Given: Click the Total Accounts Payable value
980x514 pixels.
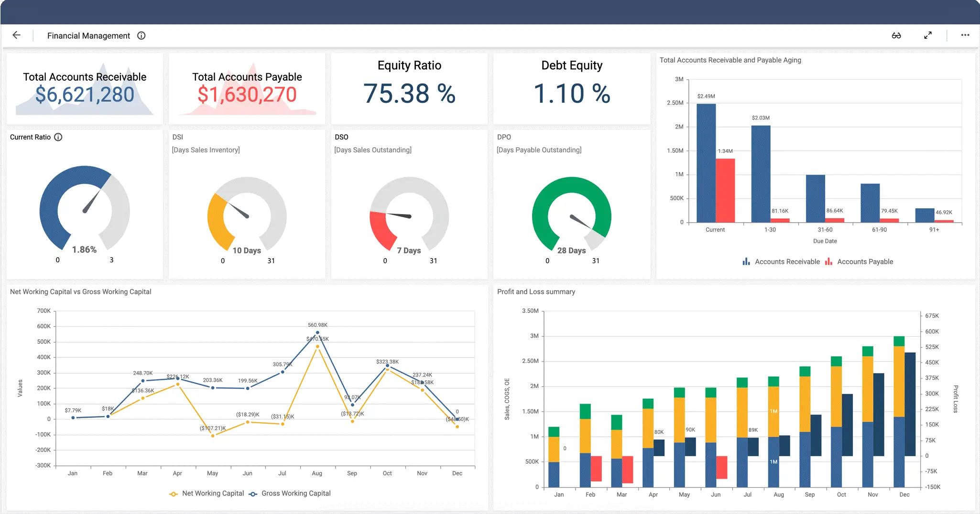Looking at the screenshot, I should [x=247, y=94].
